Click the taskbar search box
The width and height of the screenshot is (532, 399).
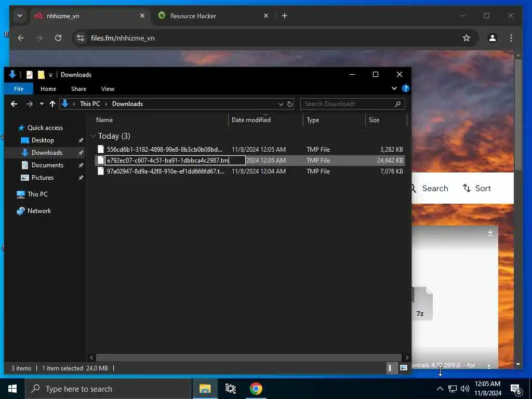tap(108, 389)
